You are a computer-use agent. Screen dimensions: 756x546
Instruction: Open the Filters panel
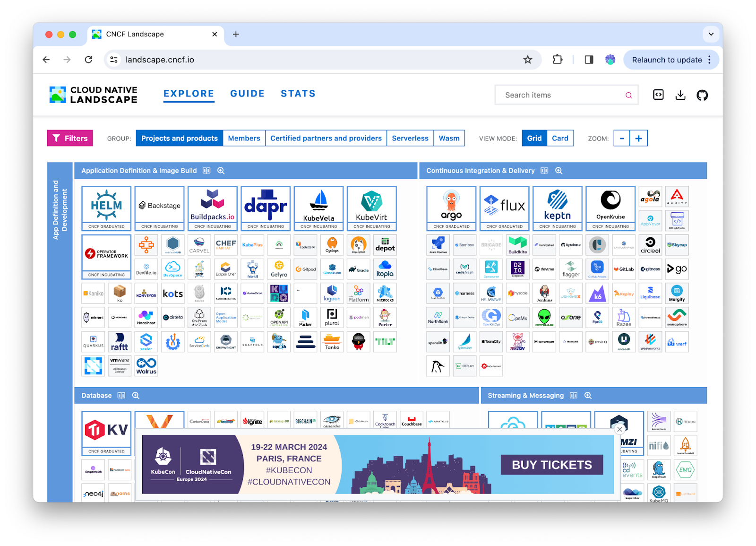[x=70, y=138]
